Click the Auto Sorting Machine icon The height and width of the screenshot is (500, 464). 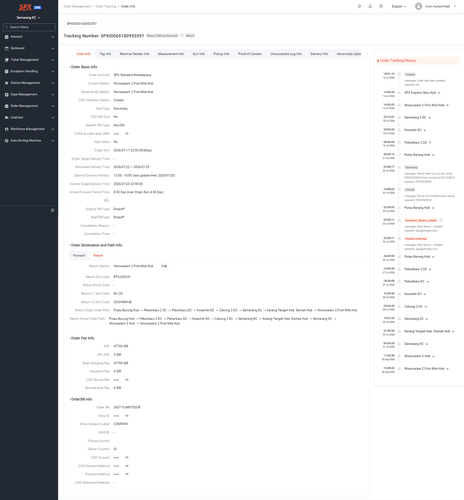coord(6,141)
